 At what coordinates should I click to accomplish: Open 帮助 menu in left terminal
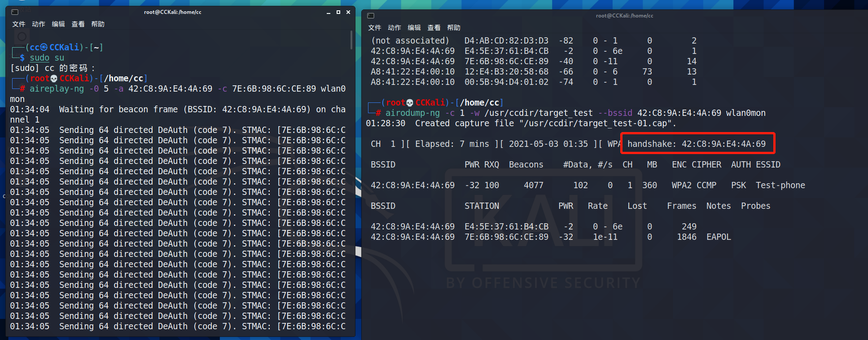[98, 24]
